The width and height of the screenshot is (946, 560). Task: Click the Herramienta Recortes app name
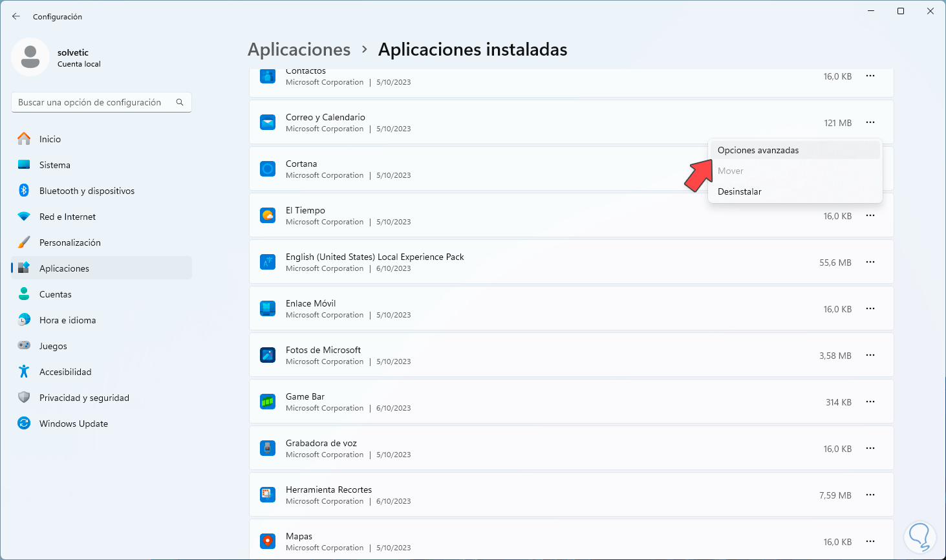tap(328, 490)
